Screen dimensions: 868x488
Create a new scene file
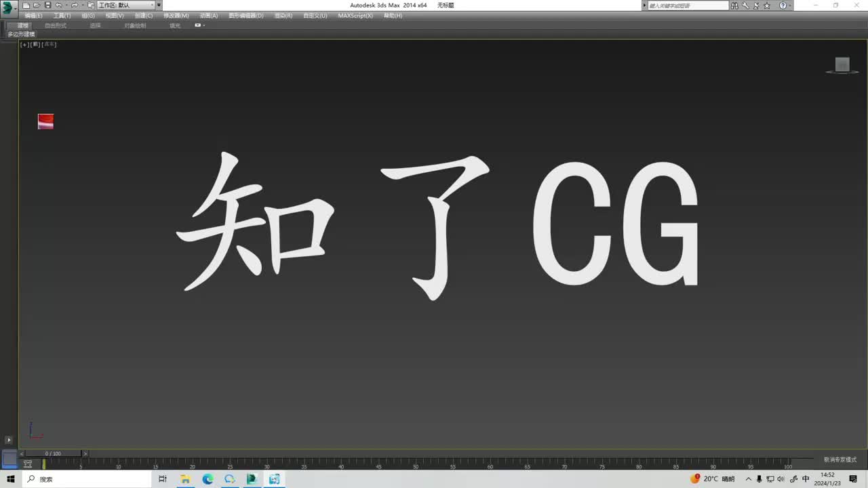26,5
